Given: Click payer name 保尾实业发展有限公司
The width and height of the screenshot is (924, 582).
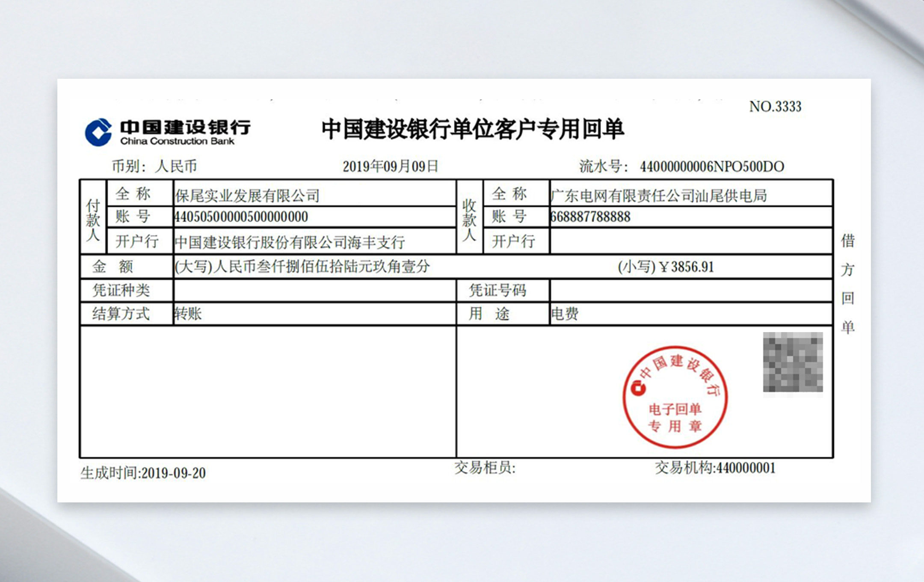Looking at the screenshot, I should [x=247, y=196].
